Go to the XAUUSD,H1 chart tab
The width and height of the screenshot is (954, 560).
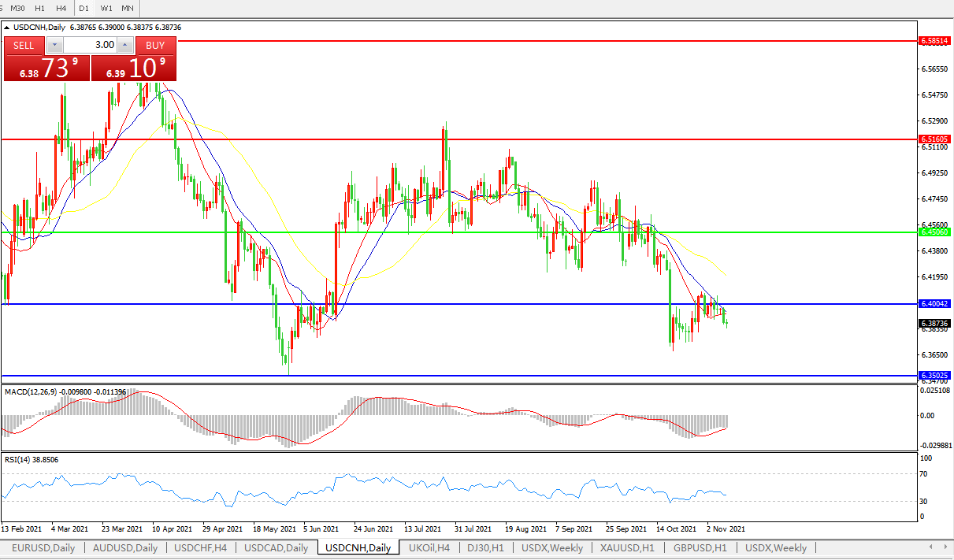[x=626, y=548]
